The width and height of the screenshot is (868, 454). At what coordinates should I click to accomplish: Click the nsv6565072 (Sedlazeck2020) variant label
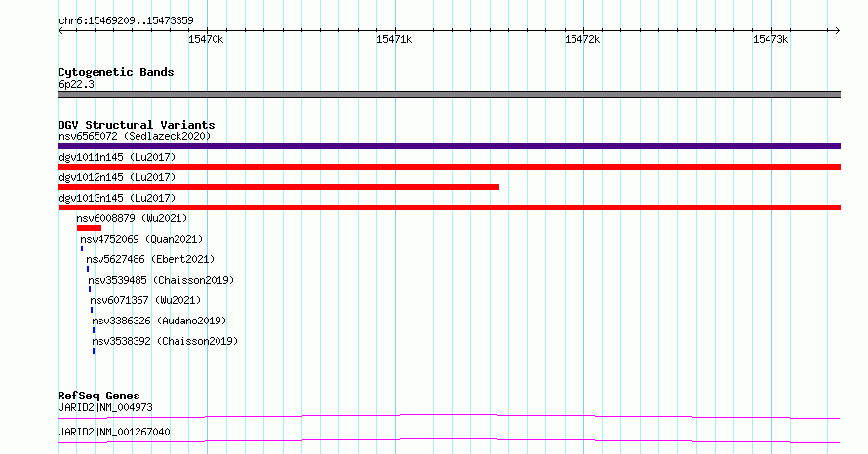(135, 136)
